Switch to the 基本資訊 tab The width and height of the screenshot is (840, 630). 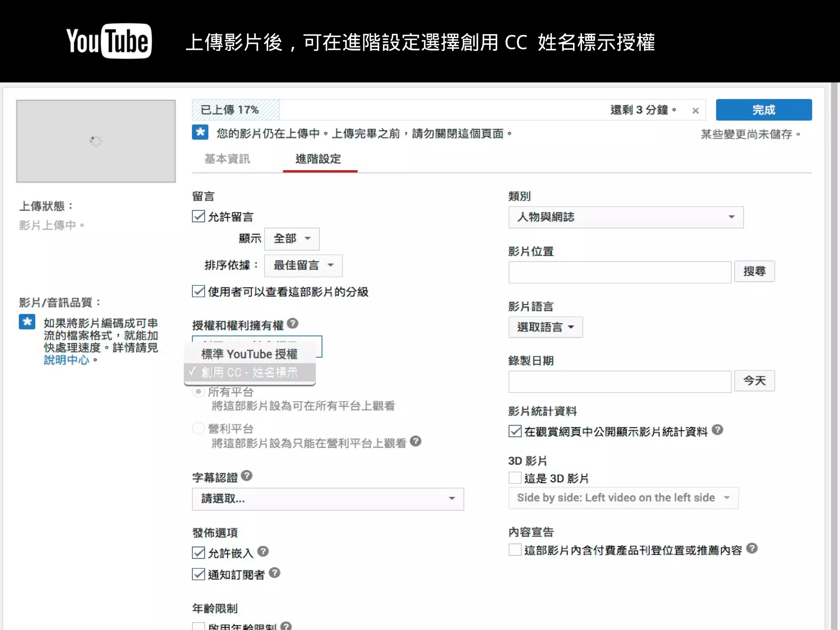227,159
